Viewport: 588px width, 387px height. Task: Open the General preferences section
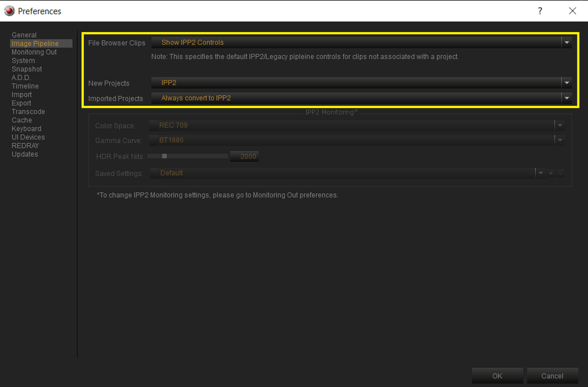[24, 35]
